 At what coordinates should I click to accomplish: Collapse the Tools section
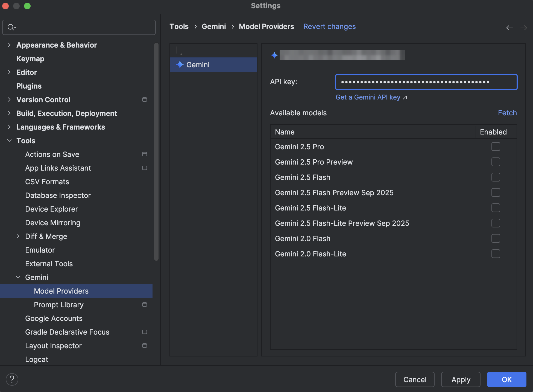[9, 141]
